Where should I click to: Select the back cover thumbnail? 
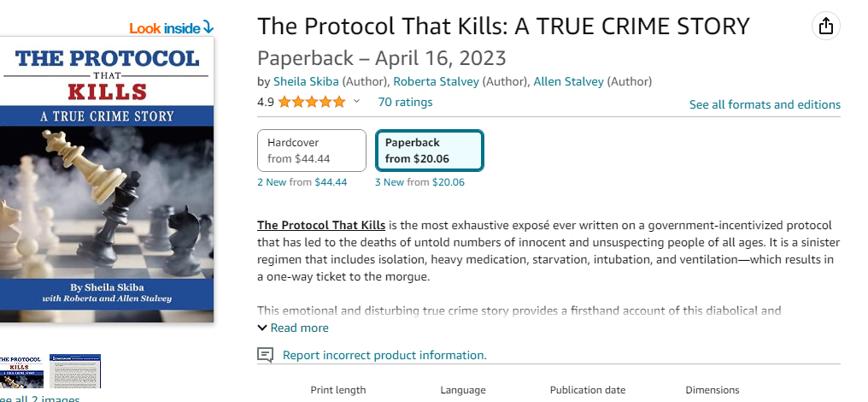(75, 371)
